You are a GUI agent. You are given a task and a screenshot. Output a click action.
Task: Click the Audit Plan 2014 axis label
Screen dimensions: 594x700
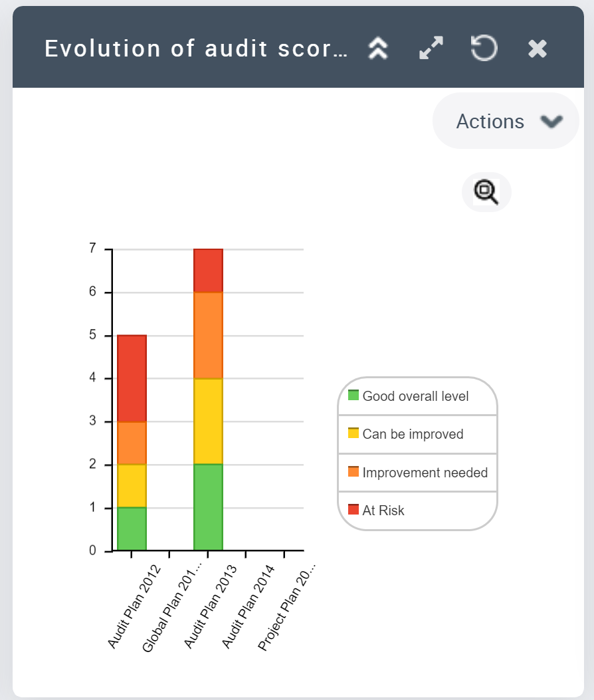click(248, 607)
